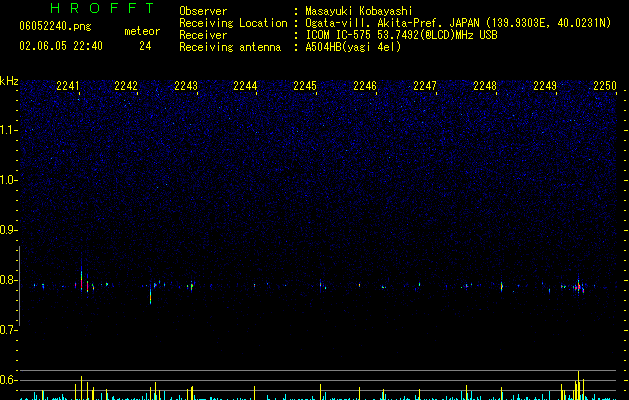Click the A504HB(yagi 4el) antenna text
This screenshot has width=629, height=400.
coord(353,47)
